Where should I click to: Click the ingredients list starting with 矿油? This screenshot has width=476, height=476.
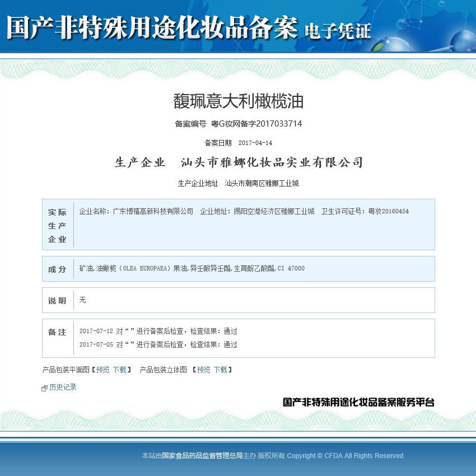pos(192,268)
